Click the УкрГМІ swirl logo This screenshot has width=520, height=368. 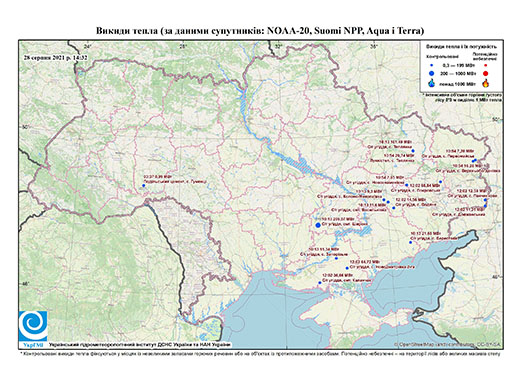[33, 326]
